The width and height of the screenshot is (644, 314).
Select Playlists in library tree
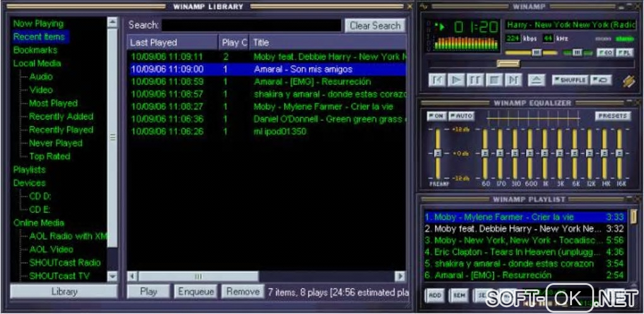coord(29,169)
